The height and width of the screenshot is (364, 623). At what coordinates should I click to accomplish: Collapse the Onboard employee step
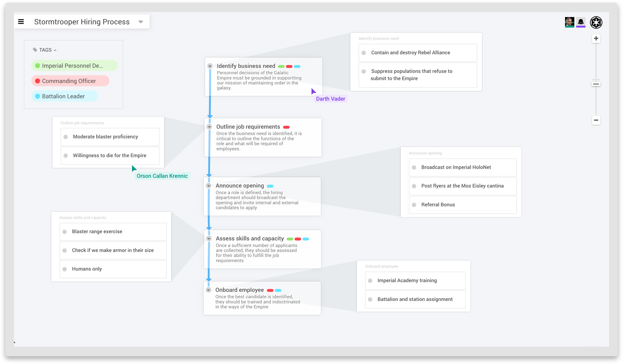coord(209,290)
